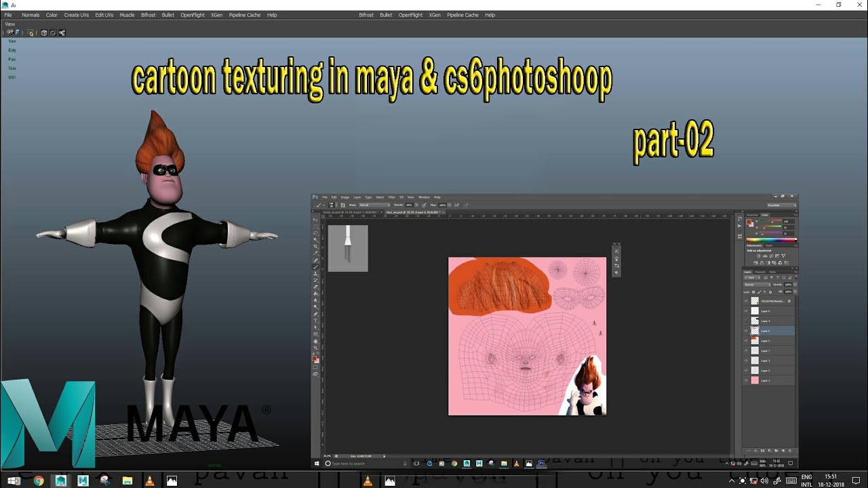
Task: Select the Crop tool in Photoshop
Action: coord(315,247)
